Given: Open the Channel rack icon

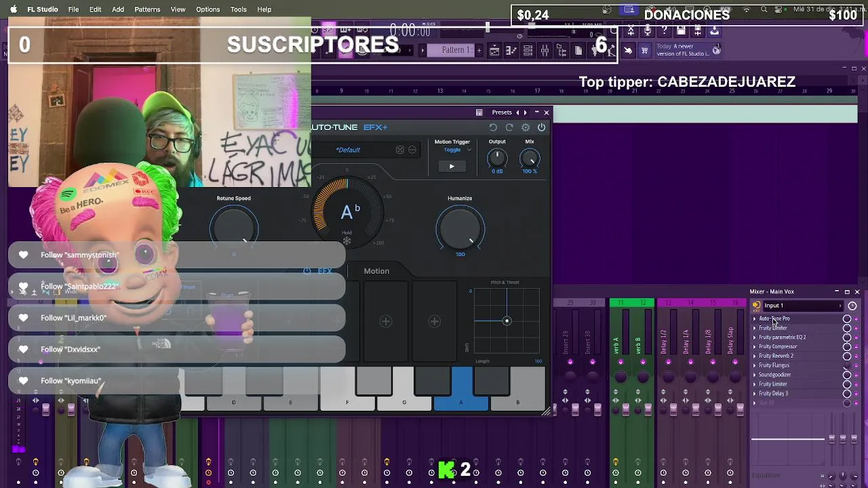Looking at the screenshot, I should (528, 51).
